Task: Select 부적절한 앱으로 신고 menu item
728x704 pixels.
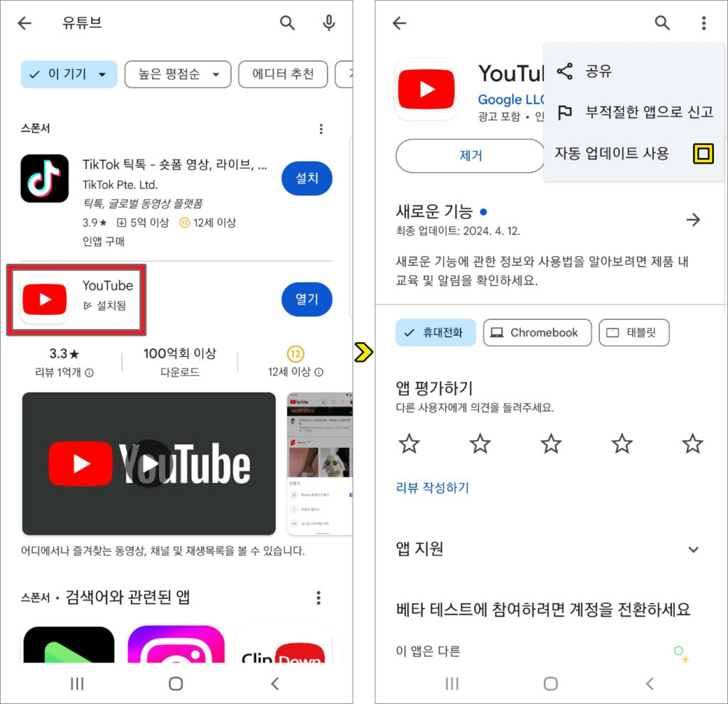Action: 633,112
